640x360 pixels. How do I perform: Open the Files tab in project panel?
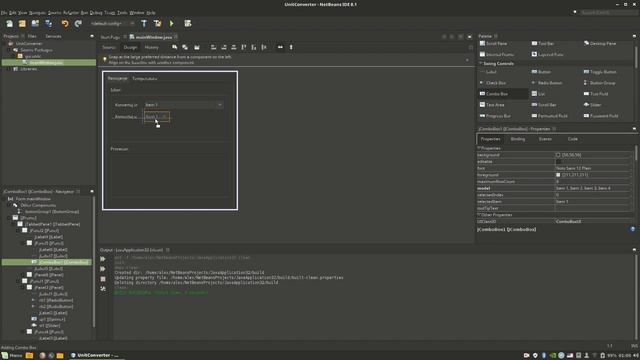[x=32, y=36]
